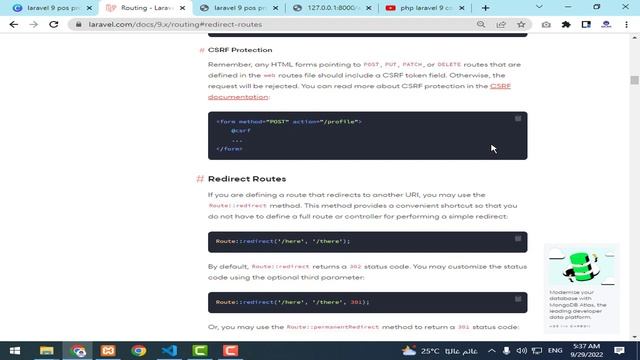This screenshot has height=360, width=640.
Task: Open the 25°C weather widget
Action: [x=440, y=351]
